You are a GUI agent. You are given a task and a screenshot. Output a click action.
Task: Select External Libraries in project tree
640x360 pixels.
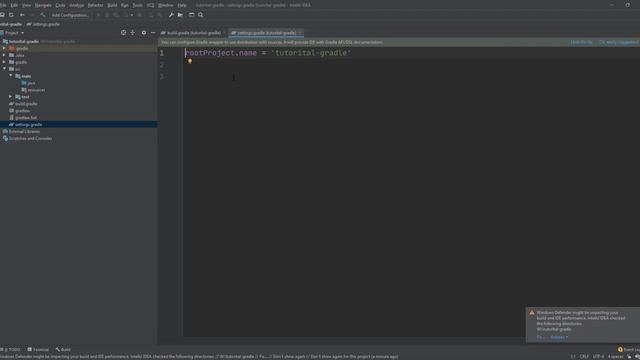[x=21, y=131]
